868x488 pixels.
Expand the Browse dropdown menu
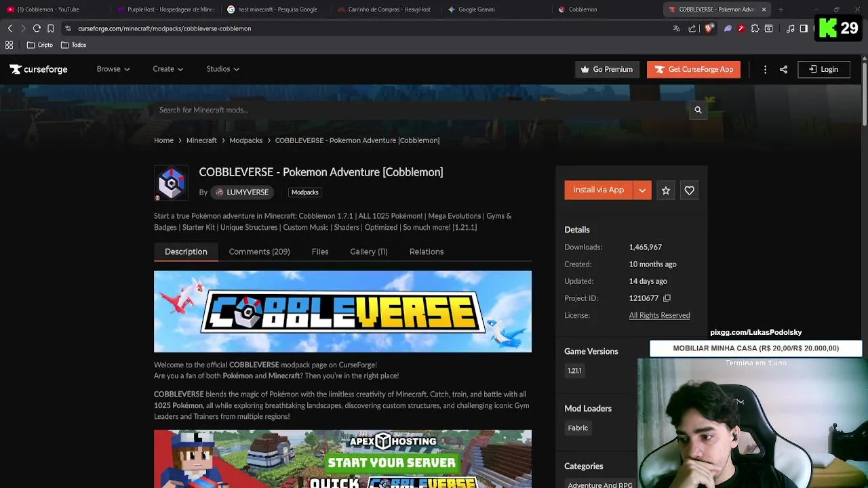coord(113,69)
